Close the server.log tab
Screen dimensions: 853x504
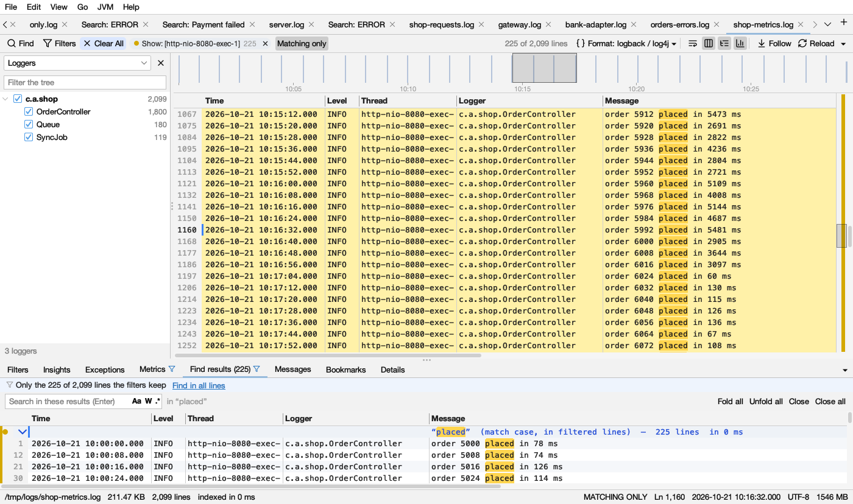click(x=311, y=25)
